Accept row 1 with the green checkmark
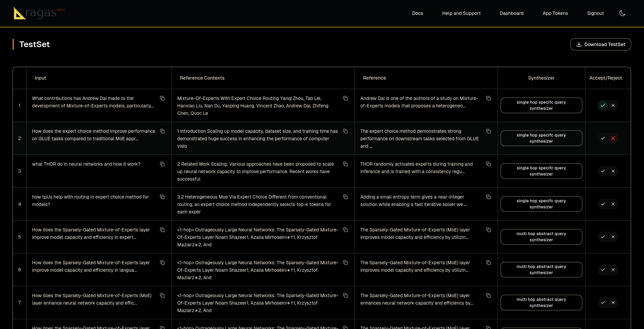The width and height of the screenshot is (644, 329). click(x=603, y=105)
